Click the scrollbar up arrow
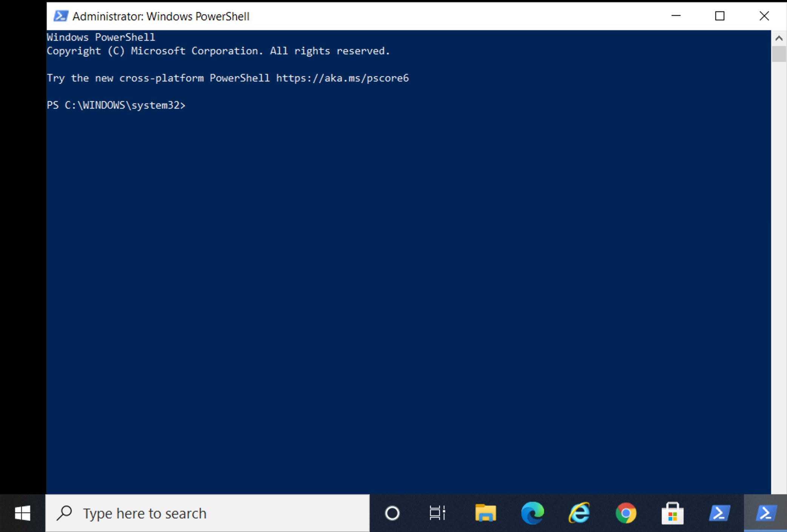The height and width of the screenshot is (532, 787). (x=779, y=38)
